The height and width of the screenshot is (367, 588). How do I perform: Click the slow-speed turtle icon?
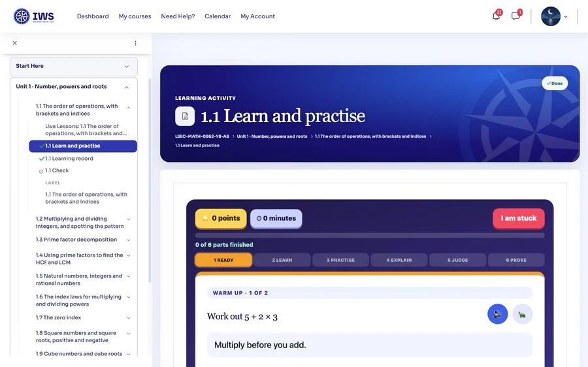click(523, 314)
